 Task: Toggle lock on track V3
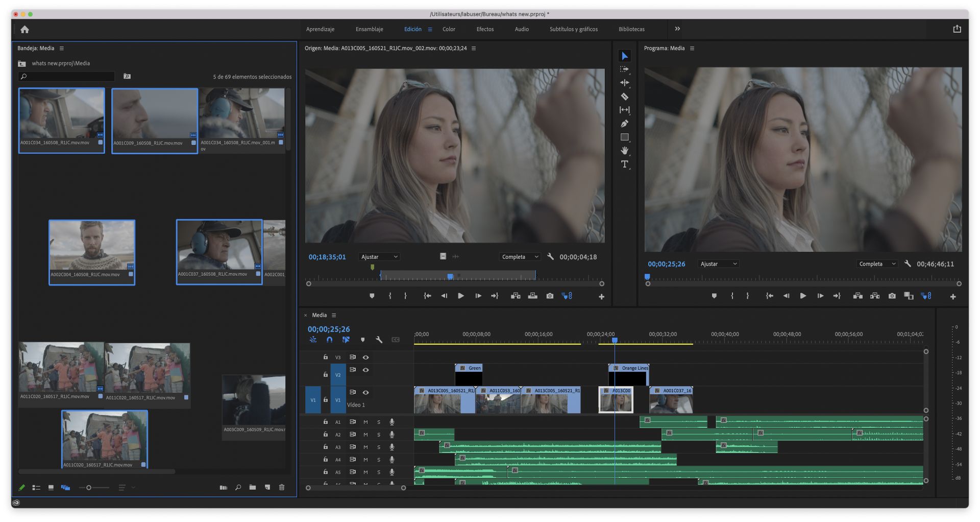pyautogui.click(x=325, y=357)
